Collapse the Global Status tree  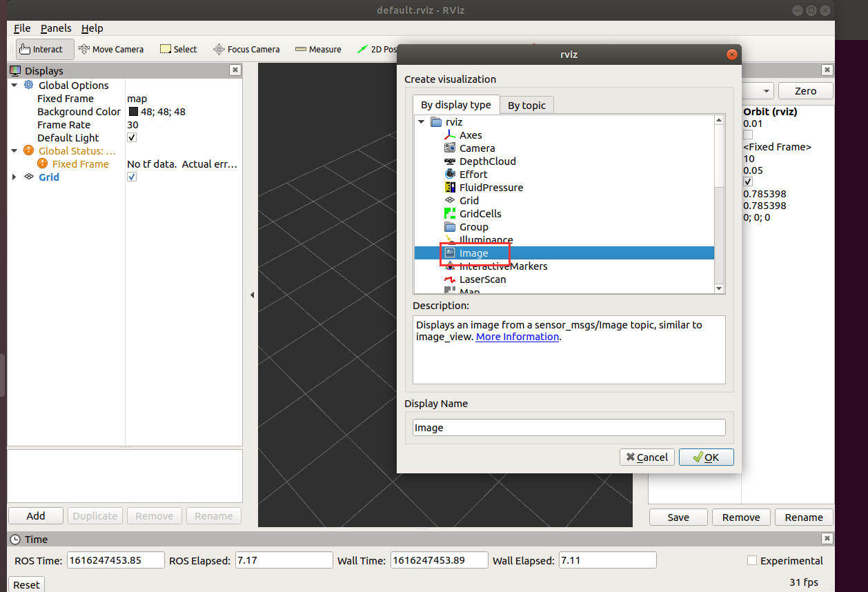coord(14,150)
